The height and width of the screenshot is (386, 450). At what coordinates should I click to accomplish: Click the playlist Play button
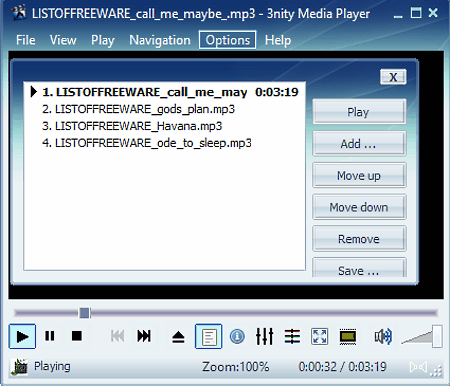pyautogui.click(x=359, y=112)
